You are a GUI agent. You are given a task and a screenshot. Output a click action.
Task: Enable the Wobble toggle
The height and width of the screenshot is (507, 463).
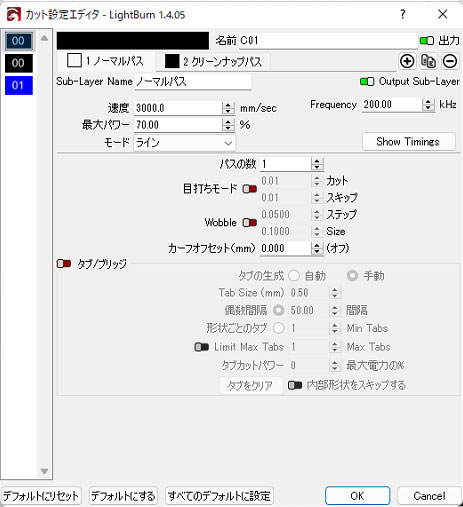[249, 222]
